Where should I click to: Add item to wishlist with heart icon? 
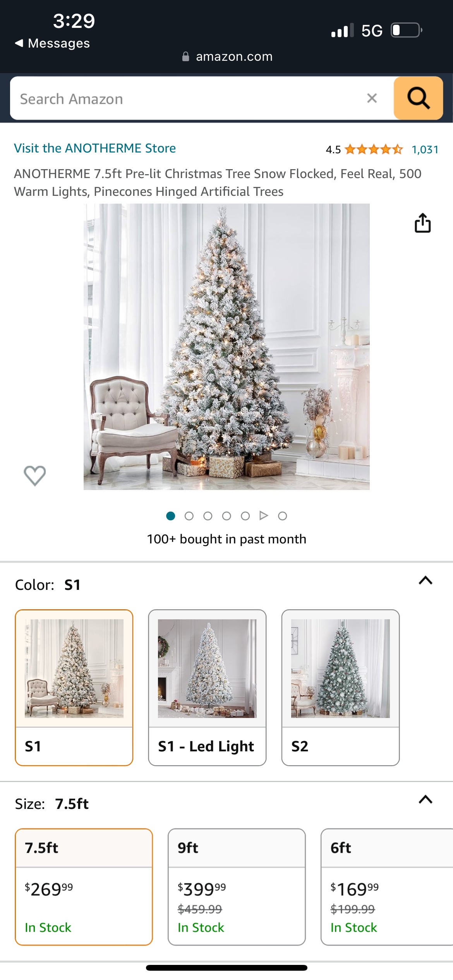coord(35,475)
